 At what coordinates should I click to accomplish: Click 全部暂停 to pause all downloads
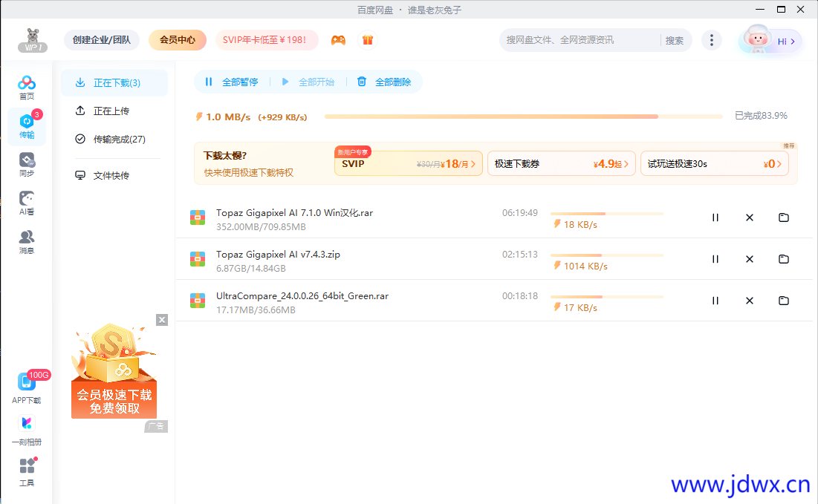click(x=231, y=82)
